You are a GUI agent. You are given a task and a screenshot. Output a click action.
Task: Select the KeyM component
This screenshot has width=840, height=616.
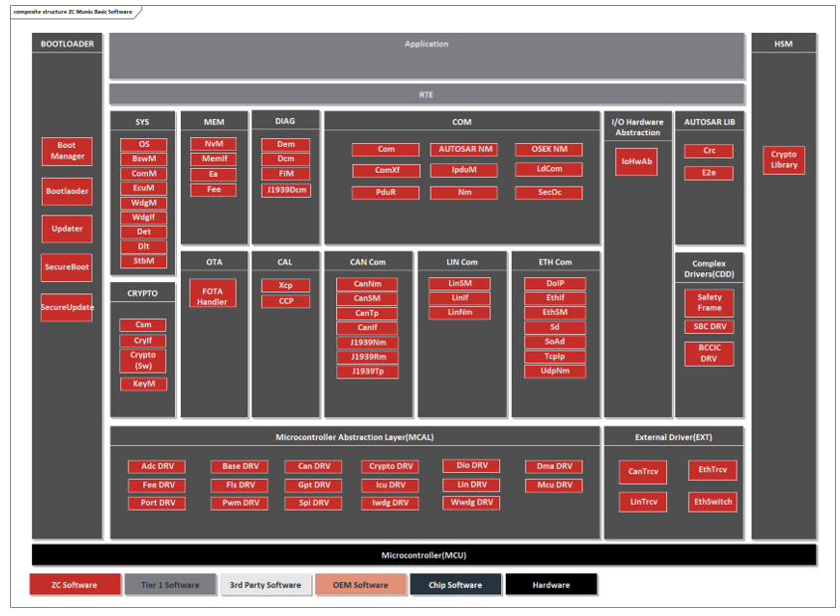[x=143, y=385]
